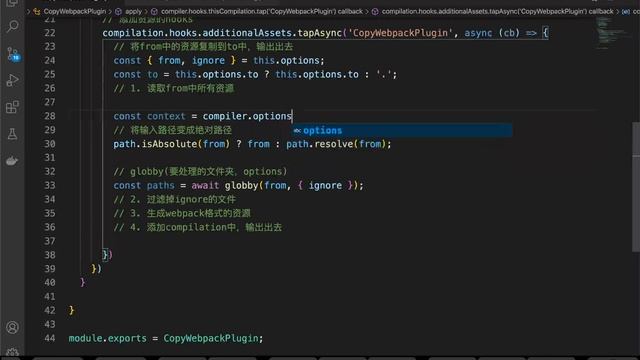This screenshot has width=640, height=360.
Task: Open the Accounts menu icon
Action: point(12,327)
